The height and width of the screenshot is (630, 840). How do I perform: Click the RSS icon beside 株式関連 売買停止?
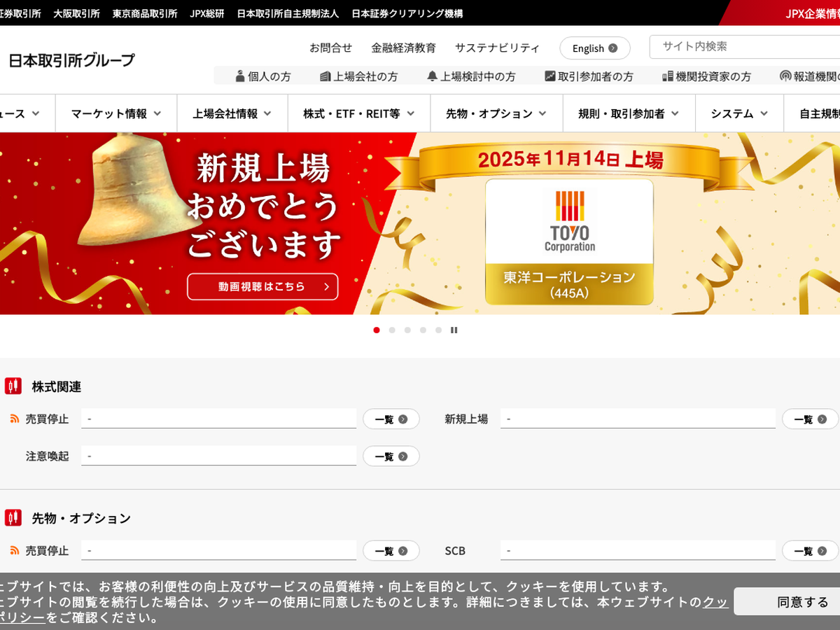point(14,419)
